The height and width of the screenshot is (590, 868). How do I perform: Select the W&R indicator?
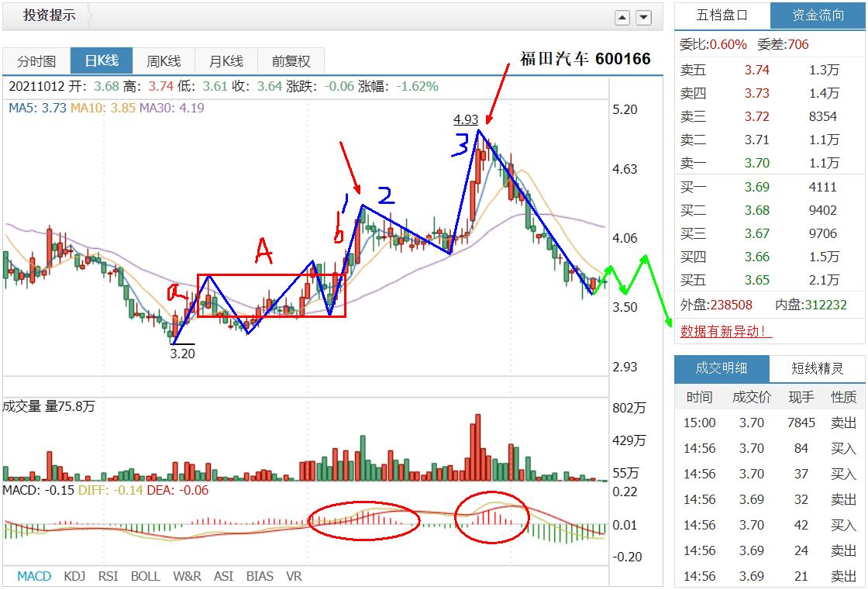(187, 576)
